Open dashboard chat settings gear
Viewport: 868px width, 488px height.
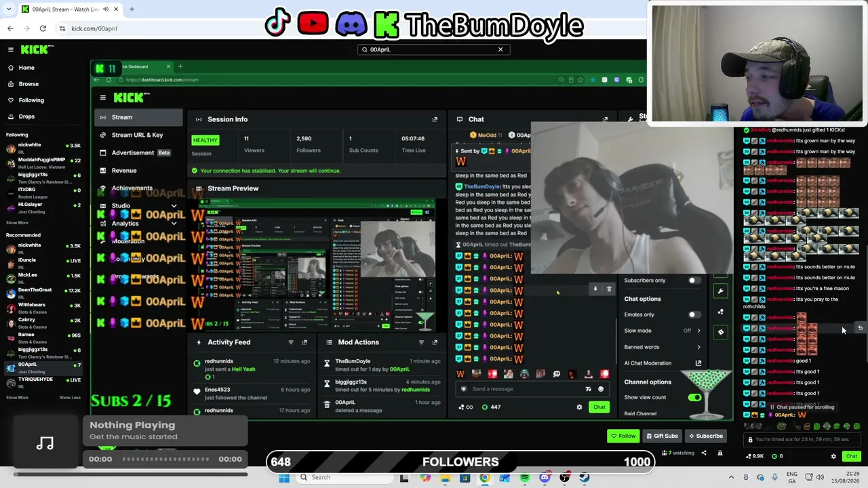pos(579,407)
